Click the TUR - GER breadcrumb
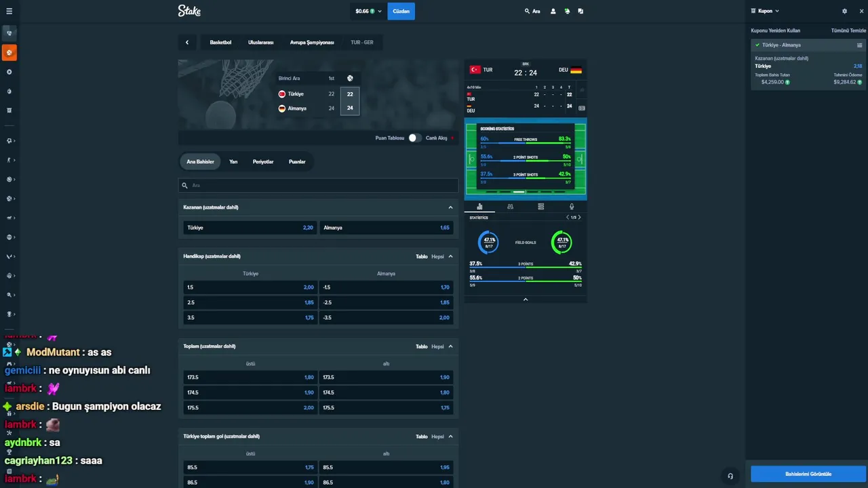Image resolution: width=868 pixels, height=488 pixels. pyautogui.click(x=362, y=42)
